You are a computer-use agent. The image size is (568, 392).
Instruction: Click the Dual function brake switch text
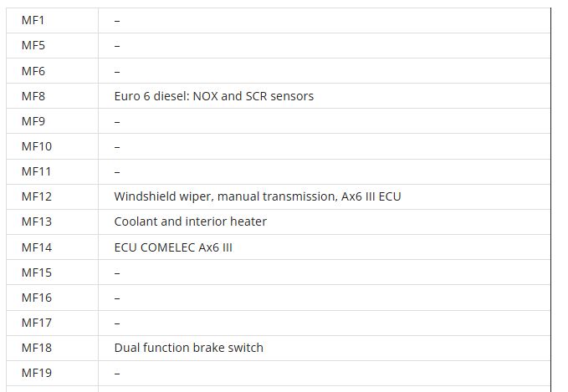tap(188, 347)
